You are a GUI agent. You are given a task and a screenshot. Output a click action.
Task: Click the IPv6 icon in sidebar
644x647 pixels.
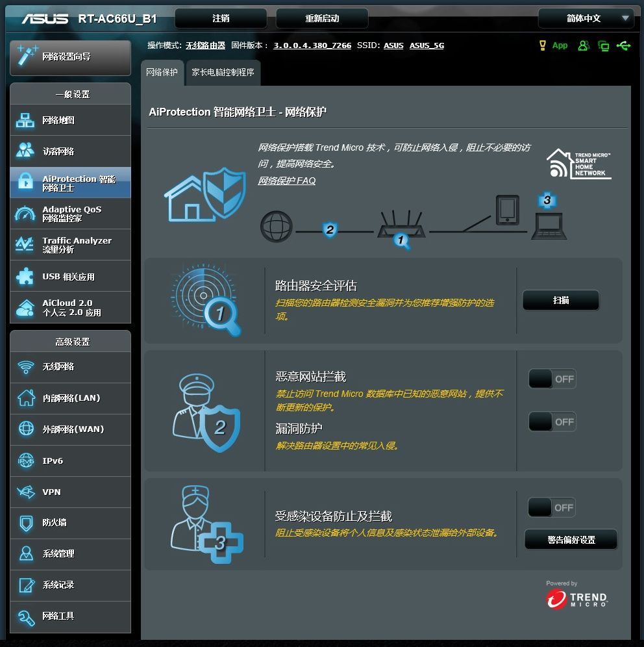[x=26, y=461]
